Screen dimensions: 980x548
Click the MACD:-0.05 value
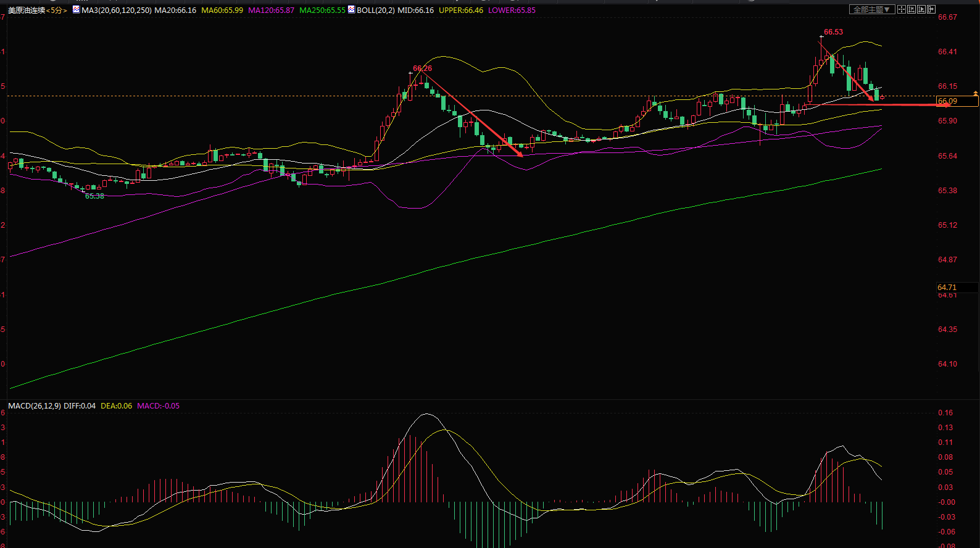pos(158,406)
